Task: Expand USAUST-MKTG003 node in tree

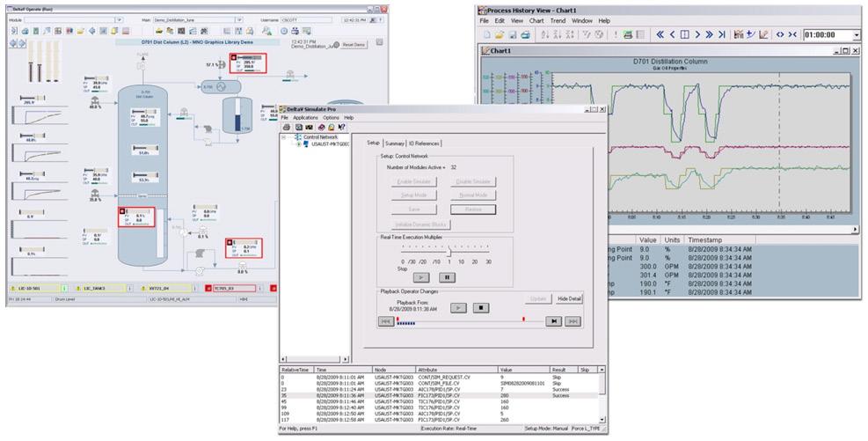Action: click(x=299, y=144)
